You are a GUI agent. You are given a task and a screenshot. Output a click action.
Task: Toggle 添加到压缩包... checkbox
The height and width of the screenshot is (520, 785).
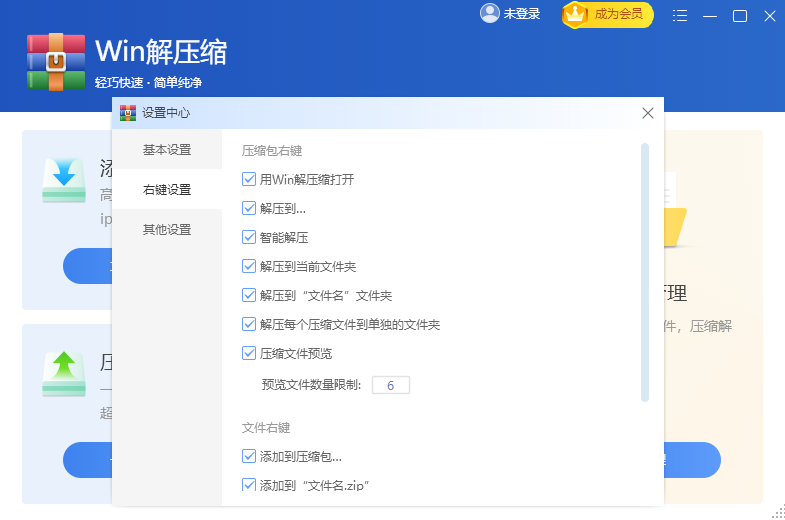pos(249,456)
